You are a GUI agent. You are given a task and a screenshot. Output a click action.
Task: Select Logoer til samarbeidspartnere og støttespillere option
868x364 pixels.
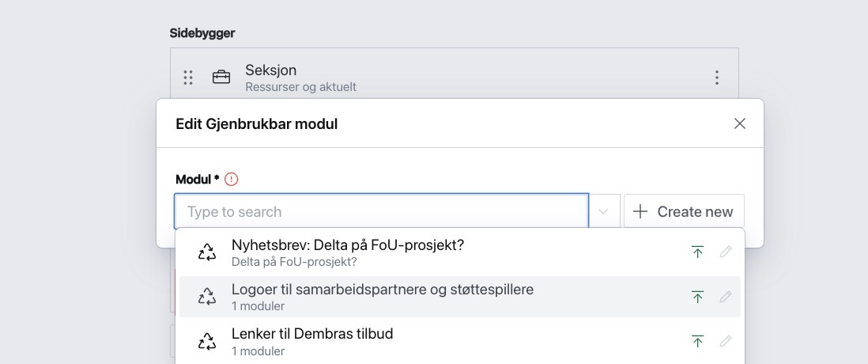click(x=382, y=290)
